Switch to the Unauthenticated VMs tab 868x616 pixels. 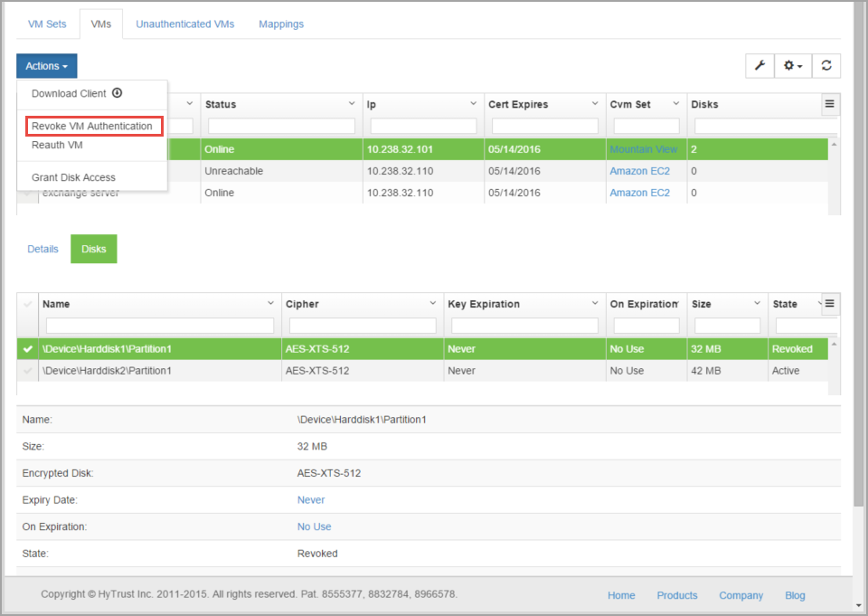point(184,24)
